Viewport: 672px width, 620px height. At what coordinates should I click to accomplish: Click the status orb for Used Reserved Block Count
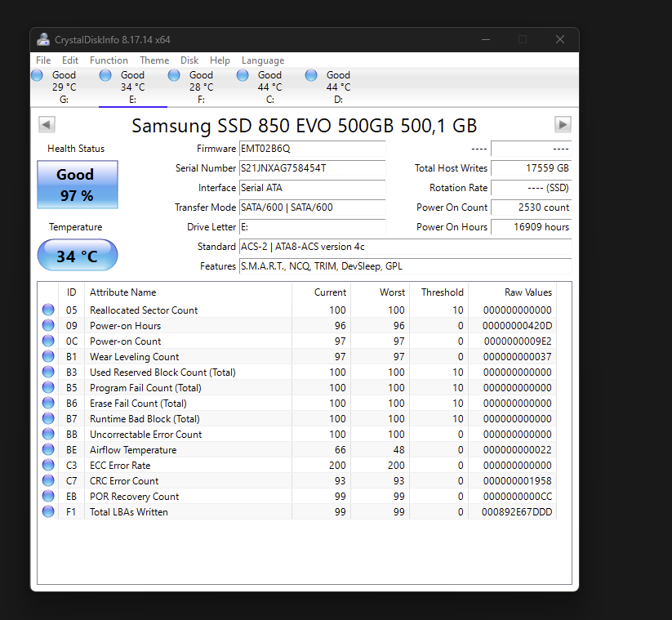(48, 372)
